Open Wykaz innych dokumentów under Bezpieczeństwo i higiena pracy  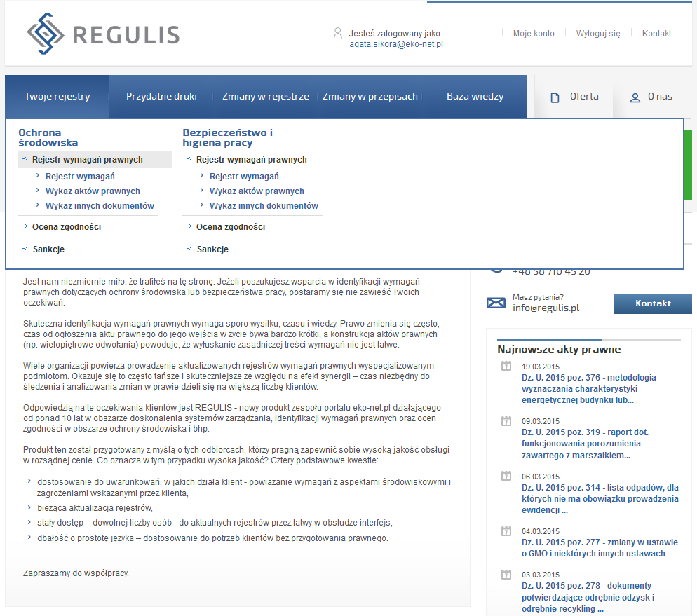coord(264,205)
